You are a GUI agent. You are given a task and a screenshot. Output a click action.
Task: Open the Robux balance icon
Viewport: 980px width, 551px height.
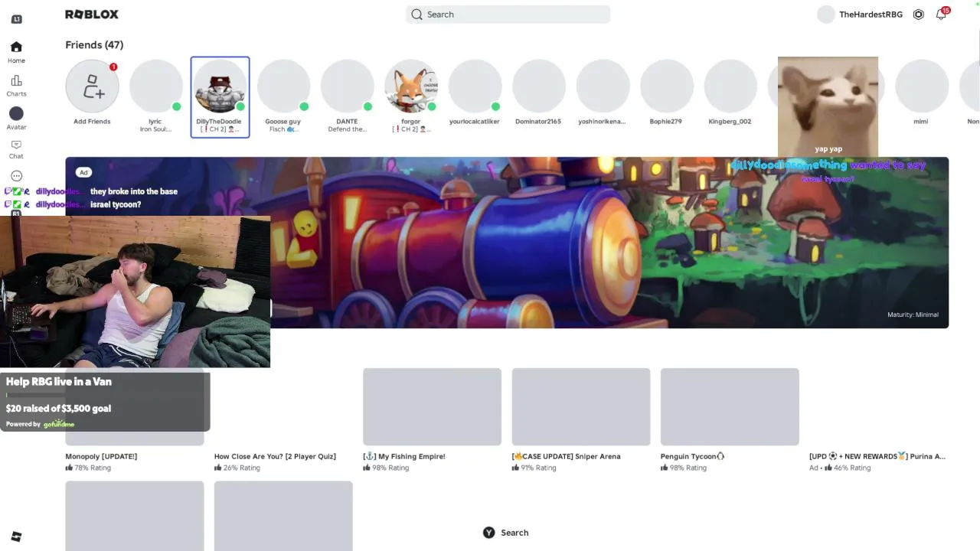coord(919,15)
